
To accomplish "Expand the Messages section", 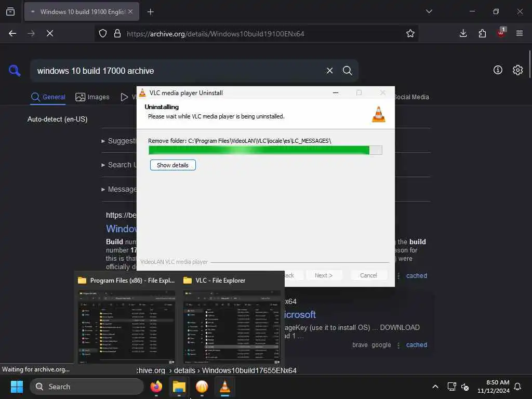I will click(119, 189).
